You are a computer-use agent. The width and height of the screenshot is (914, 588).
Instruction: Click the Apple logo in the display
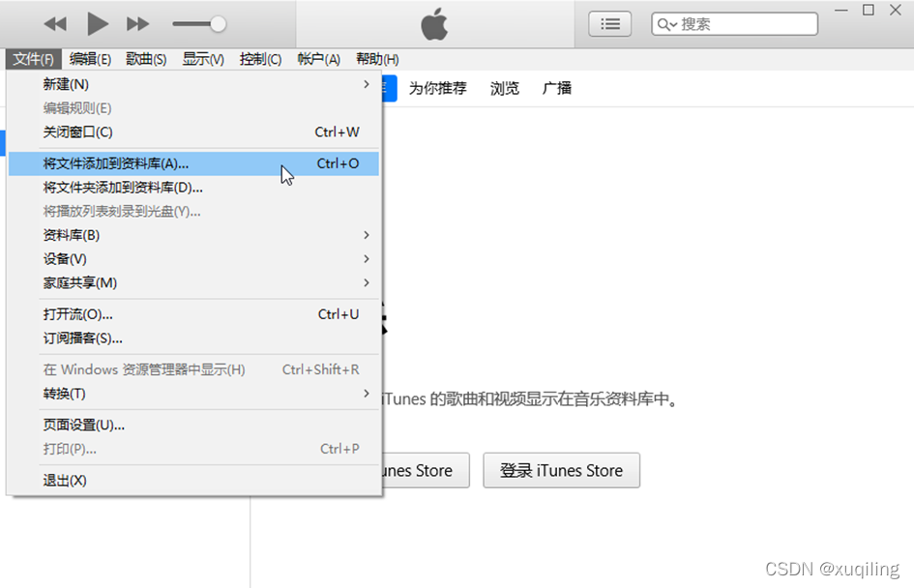[434, 24]
